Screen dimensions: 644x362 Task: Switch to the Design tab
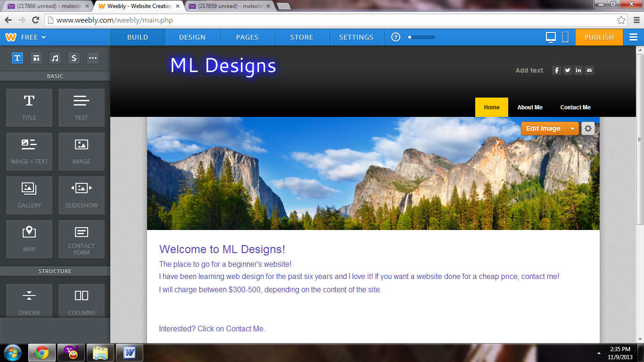tap(192, 37)
